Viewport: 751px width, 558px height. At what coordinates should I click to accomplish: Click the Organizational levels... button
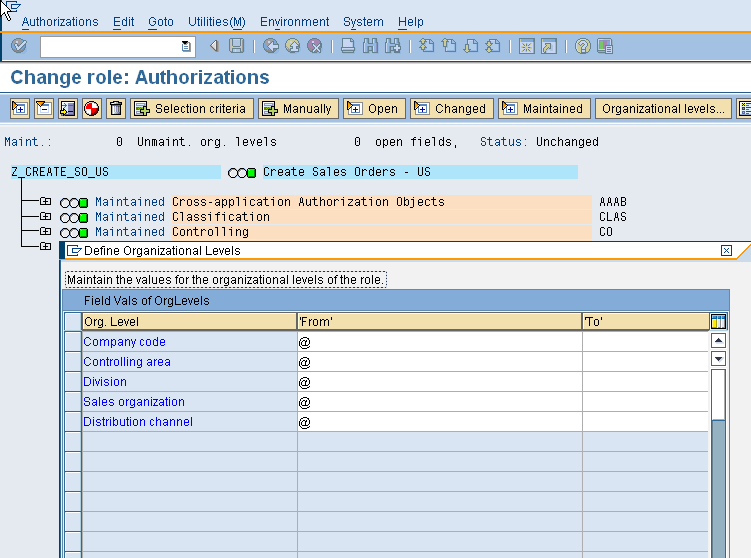pyautogui.click(x=663, y=109)
